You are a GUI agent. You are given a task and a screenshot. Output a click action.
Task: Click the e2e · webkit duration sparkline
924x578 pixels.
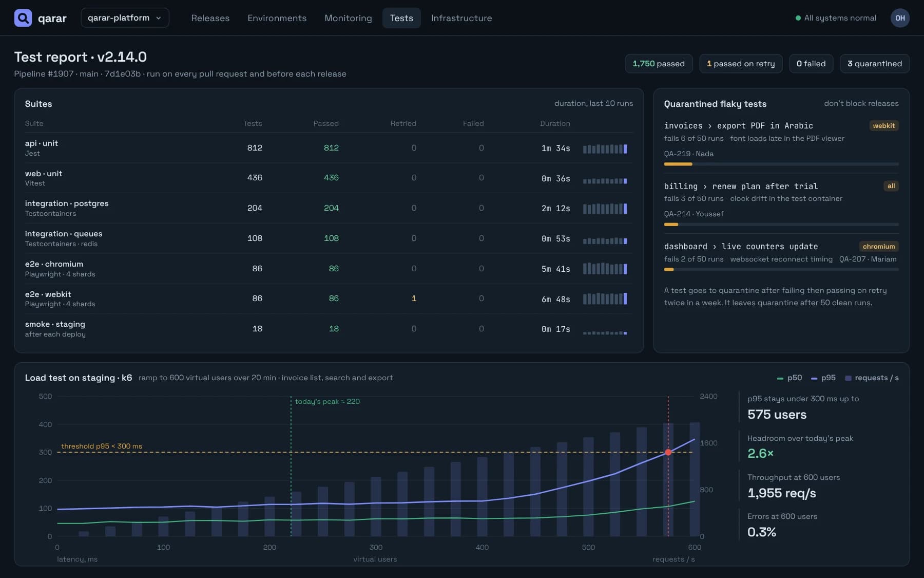[605, 299]
